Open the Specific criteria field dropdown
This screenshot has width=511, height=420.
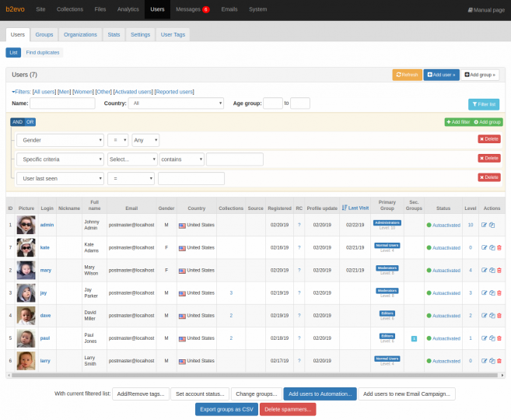(x=61, y=159)
